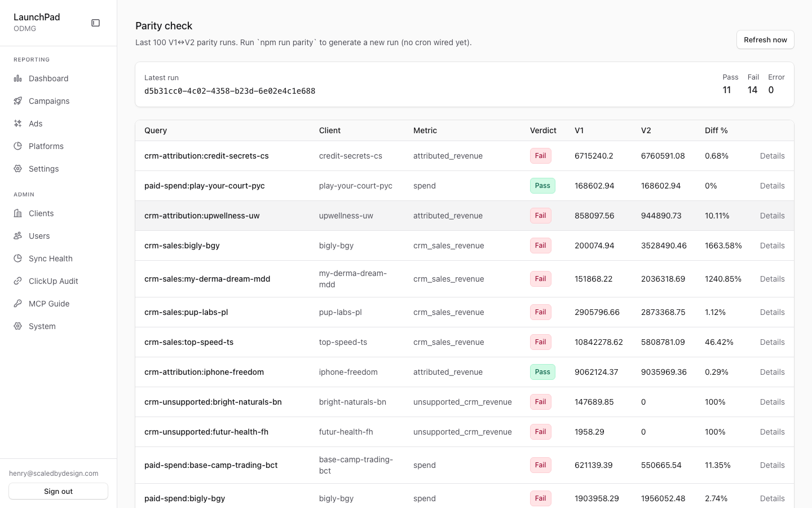
Task: Click the Verdict column header
Action: pyautogui.click(x=543, y=130)
